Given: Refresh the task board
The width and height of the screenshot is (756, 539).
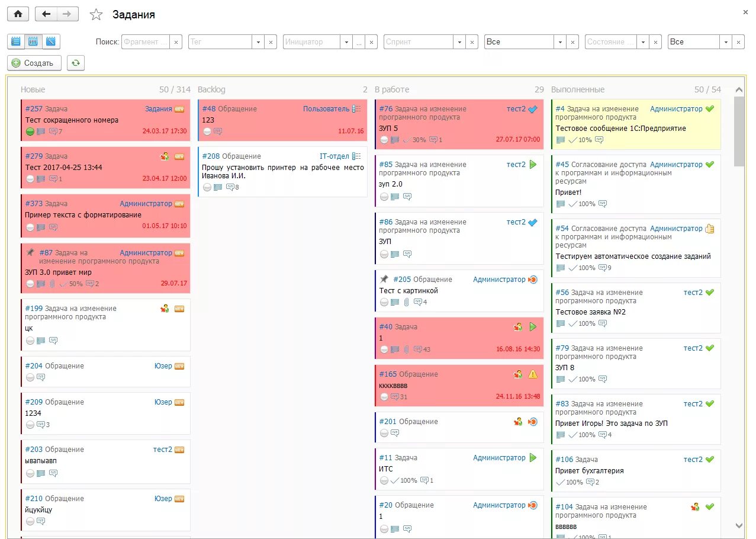Looking at the screenshot, I should pos(76,63).
